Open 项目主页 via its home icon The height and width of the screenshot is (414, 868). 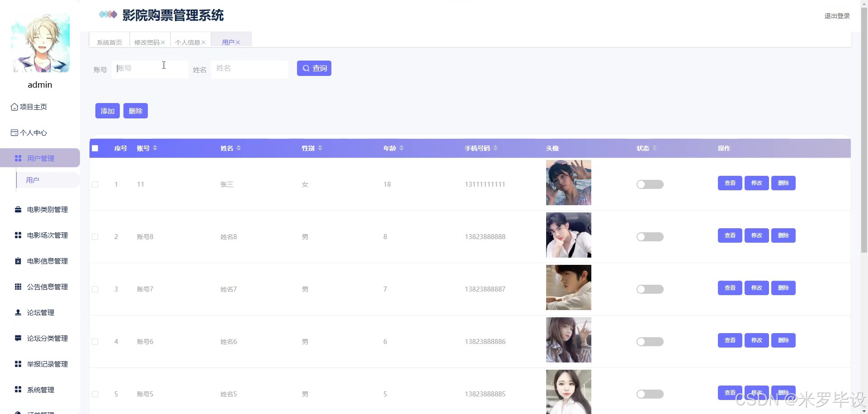14,107
